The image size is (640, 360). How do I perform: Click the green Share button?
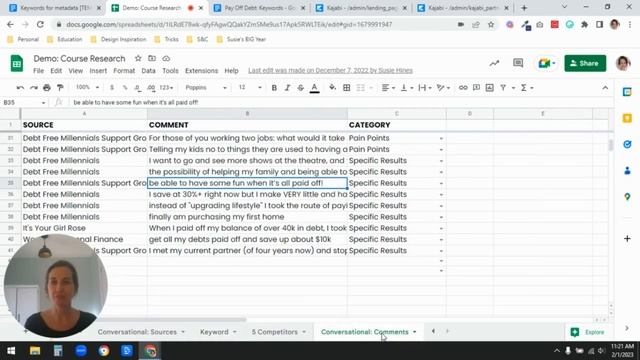(585, 63)
